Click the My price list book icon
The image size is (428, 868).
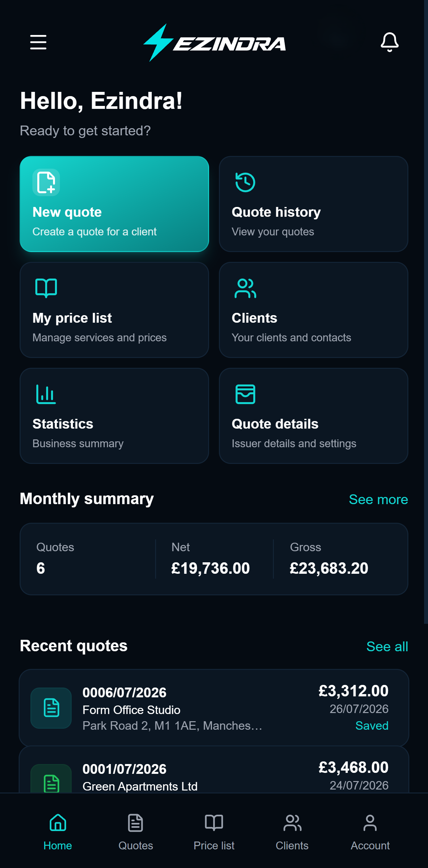pyautogui.click(x=46, y=288)
